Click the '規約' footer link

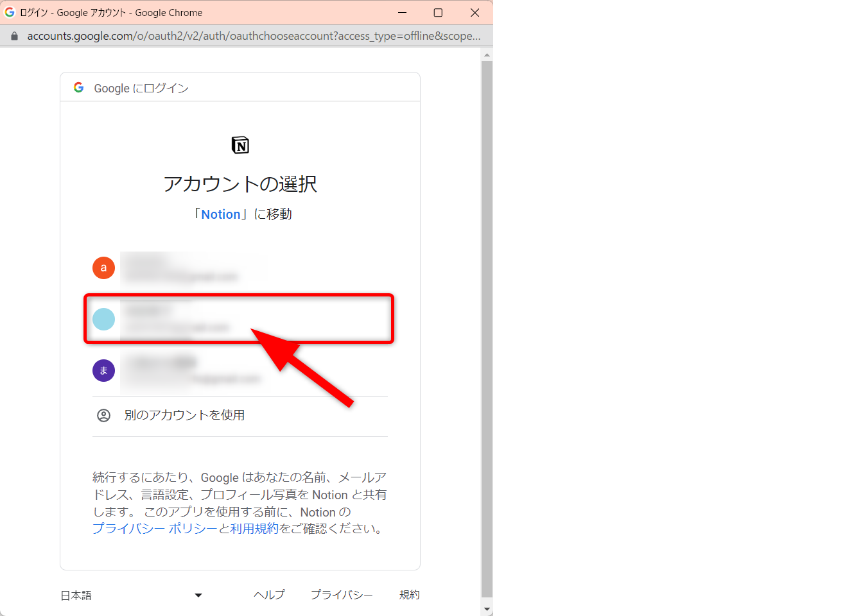[x=409, y=595]
